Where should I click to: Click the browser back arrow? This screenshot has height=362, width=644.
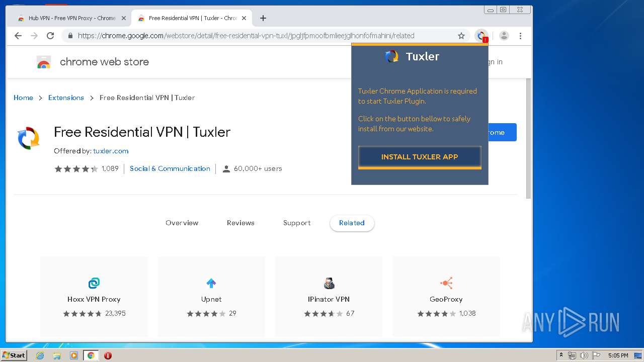pyautogui.click(x=18, y=36)
